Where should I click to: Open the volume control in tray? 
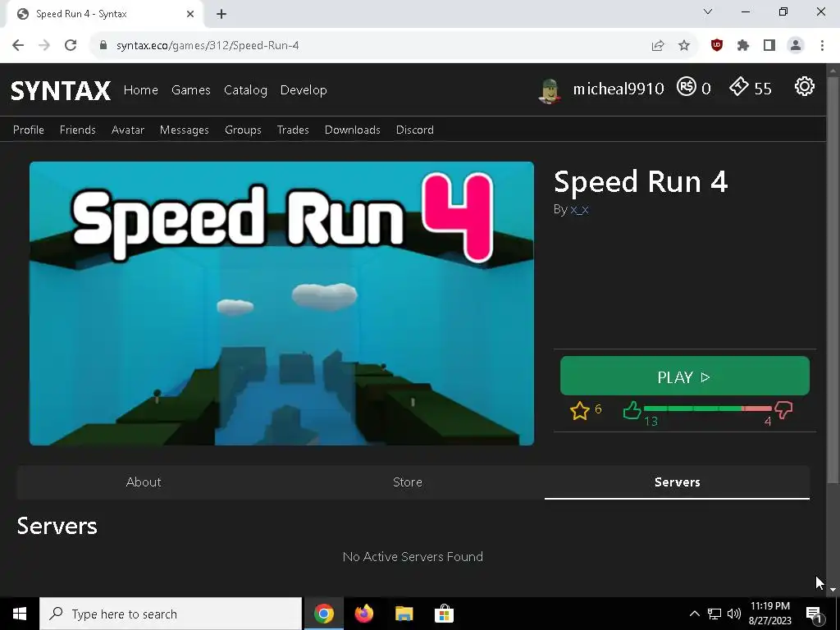[x=734, y=614]
